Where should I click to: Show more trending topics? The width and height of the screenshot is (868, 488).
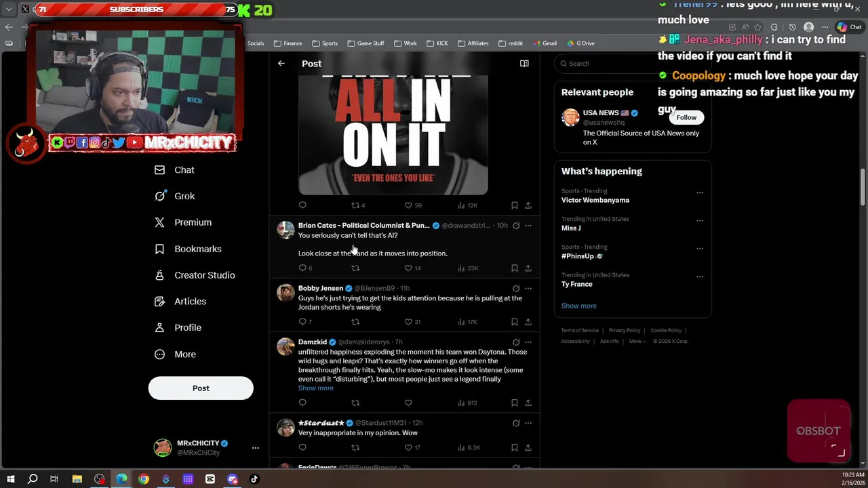click(x=578, y=306)
